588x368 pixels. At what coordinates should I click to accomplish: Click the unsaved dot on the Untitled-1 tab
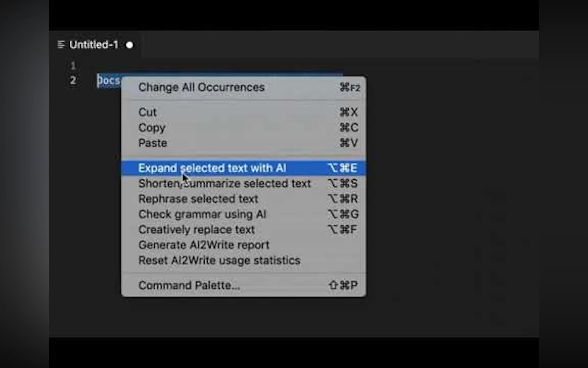pos(130,45)
